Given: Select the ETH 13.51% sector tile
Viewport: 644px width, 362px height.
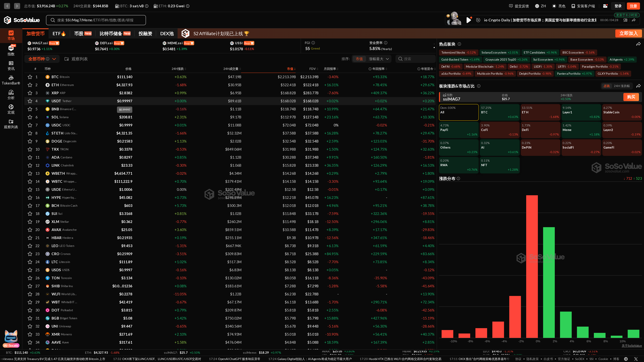Looking at the screenshot, I should point(540,112).
